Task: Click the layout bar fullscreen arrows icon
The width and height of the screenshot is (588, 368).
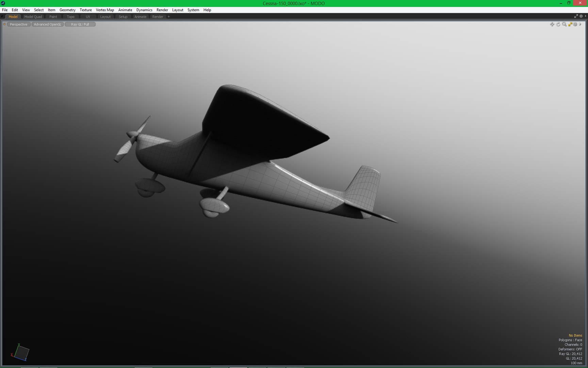Action: (x=576, y=16)
